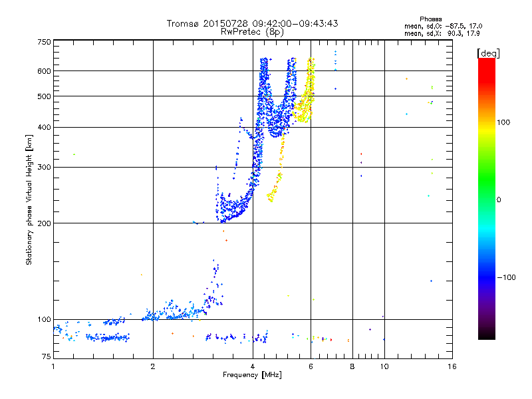The height and width of the screenshot is (399, 532).
Task: Click the '100' y-axis tick label
Action: 44,319
